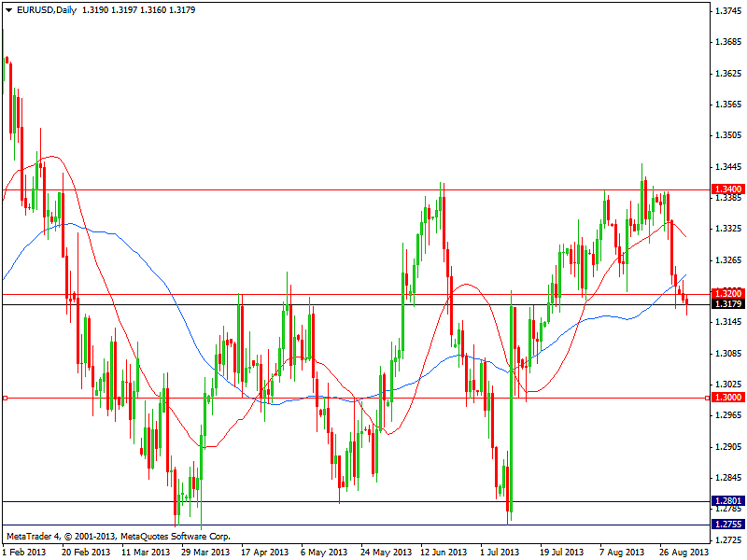
Task: Click the 7 Aug 2013 date label
Action: [x=624, y=552]
